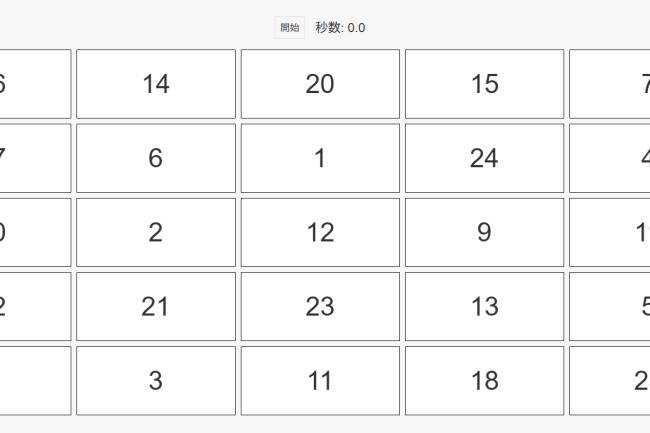Select the number 15 cell

tap(484, 84)
